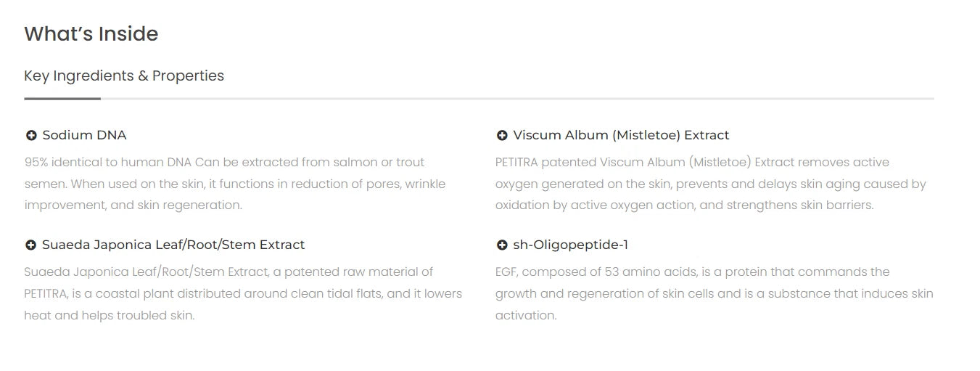The width and height of the screenshot is (980, 371).
Task: Select the Viscum Album (Mistletoe) Extract title
Action: tap(621, 135)
